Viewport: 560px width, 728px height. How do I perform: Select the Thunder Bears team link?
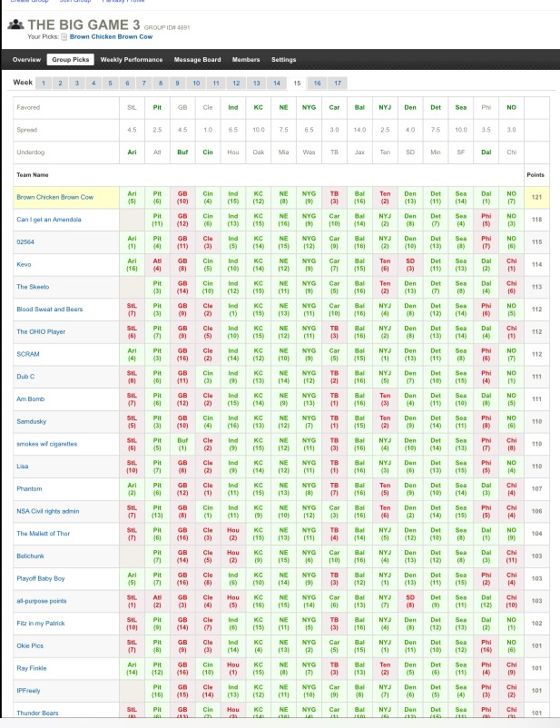pyautogui.click(x=36, y=713)
